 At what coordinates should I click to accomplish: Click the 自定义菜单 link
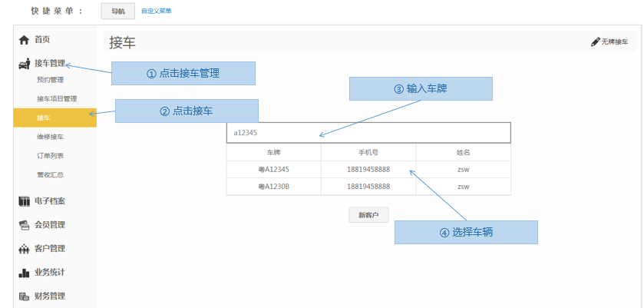(x=156, y=11)
